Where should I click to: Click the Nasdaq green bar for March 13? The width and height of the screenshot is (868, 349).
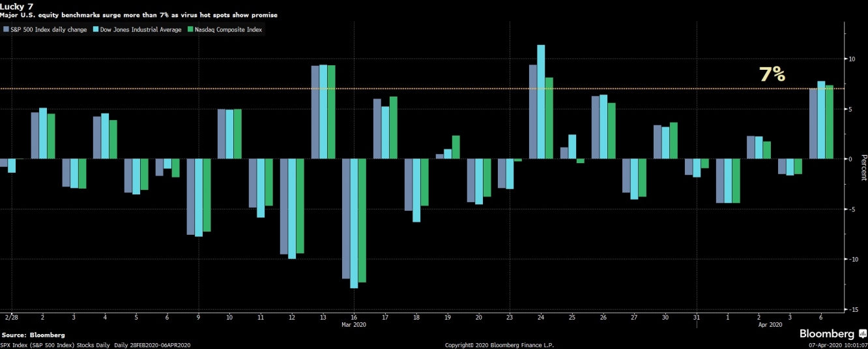pos(331,112)
